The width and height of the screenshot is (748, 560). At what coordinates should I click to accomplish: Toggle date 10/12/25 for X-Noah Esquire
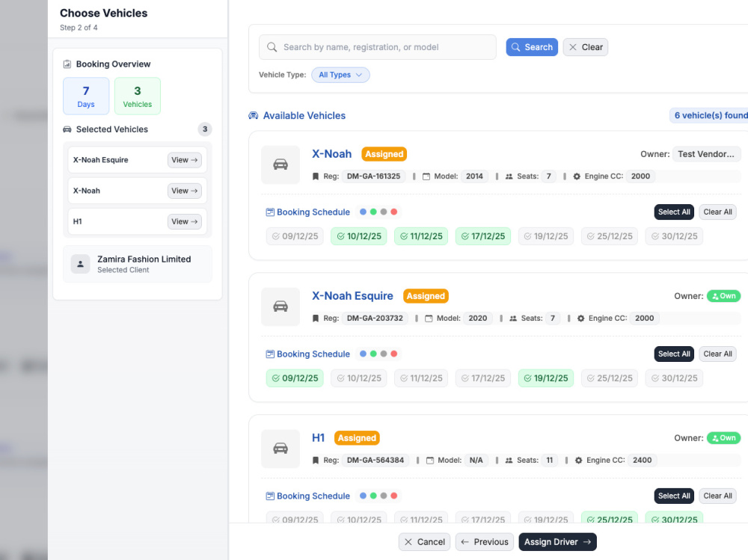359,378
